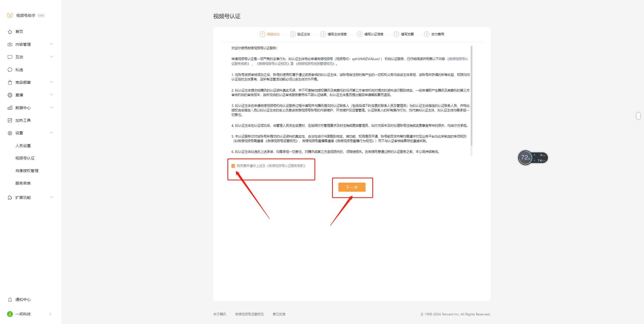This screenshot has height=324, width=644.
Task: Click the 互动 chat bubble icon
Action: 10,57
